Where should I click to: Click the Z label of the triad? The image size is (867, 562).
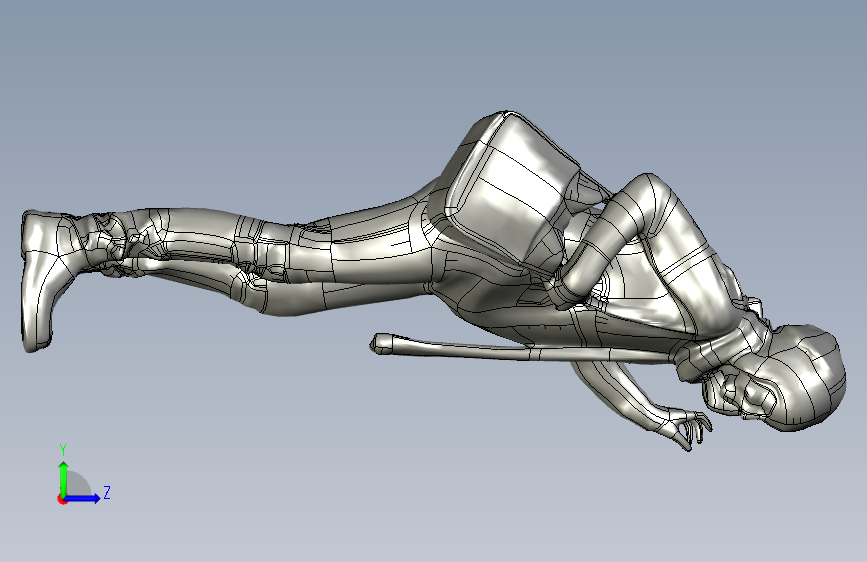(107, 492)
